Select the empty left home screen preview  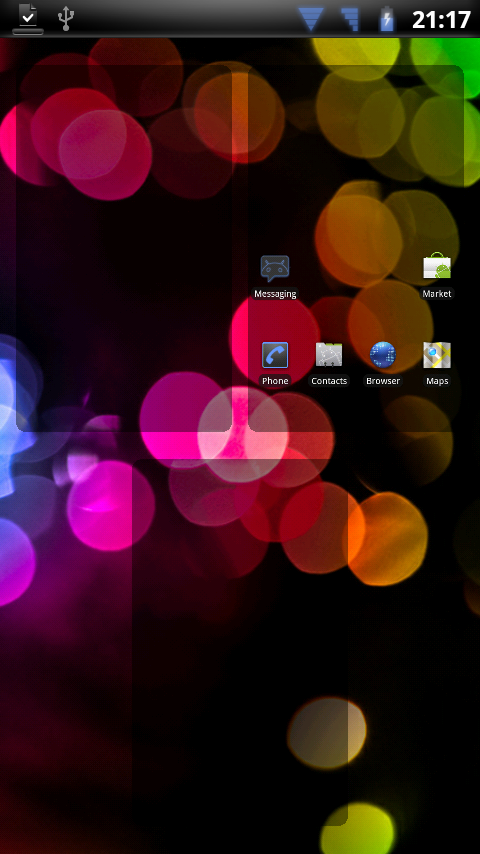click(124, 248)
